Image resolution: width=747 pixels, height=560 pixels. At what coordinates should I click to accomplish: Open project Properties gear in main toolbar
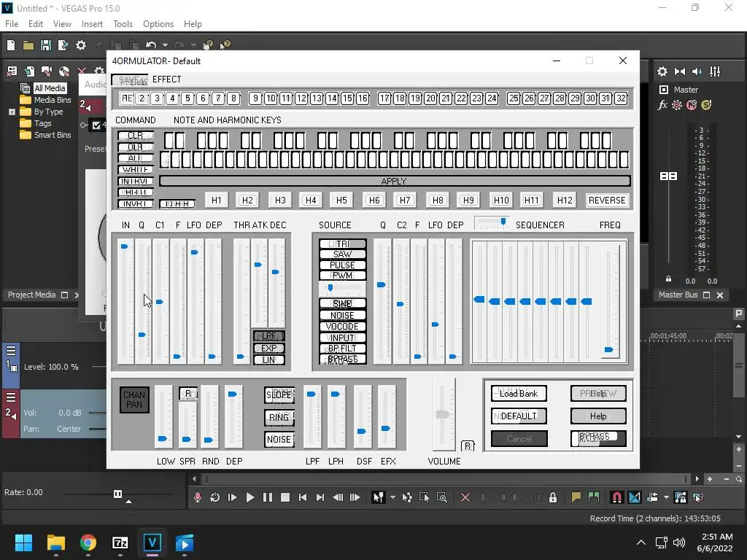[81, 45]
